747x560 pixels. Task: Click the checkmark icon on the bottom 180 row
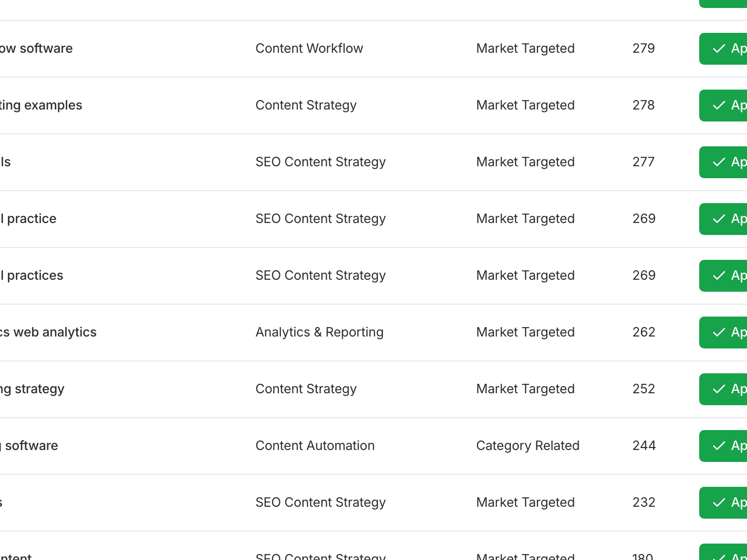[719, 557]
